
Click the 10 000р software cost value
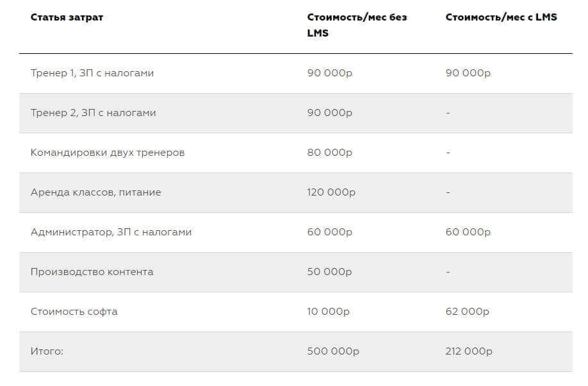[329, 312]
